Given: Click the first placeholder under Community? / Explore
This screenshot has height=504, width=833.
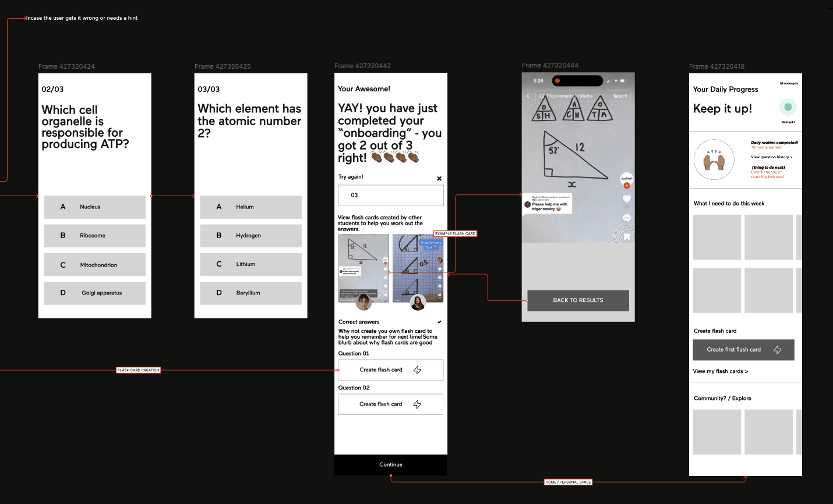Looking at the screenshot, I should (717, 432).
